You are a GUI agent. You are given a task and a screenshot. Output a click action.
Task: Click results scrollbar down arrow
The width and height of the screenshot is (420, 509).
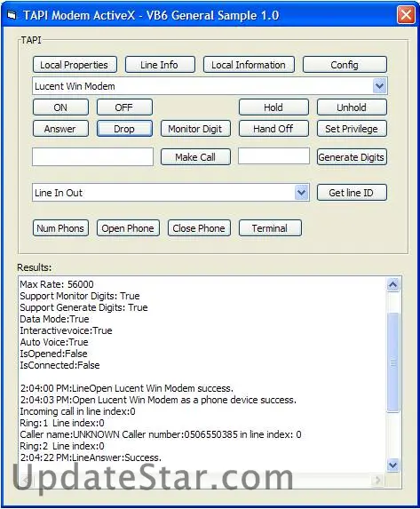point(393,465)
